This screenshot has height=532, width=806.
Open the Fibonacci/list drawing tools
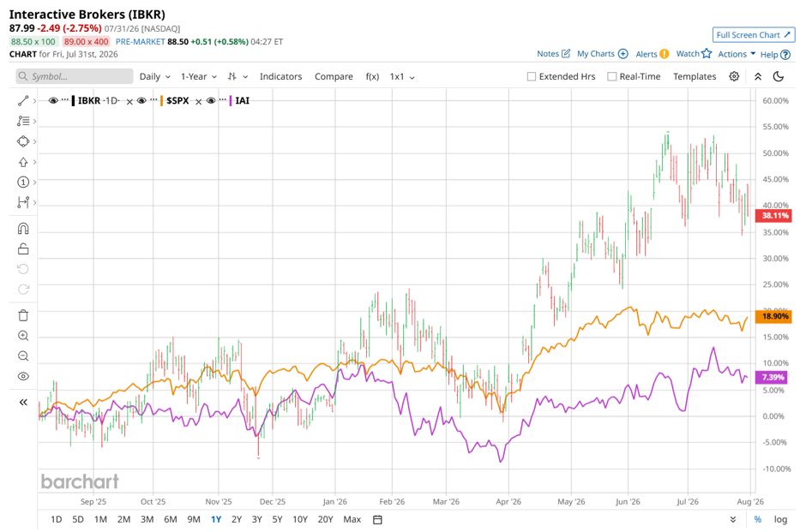[23, 121]
